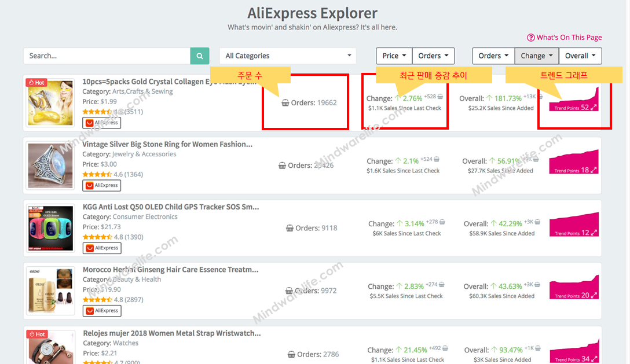630x364 pixels.
Task: Click AliExpress button under Morocco Ginseng Hair Care
Action: pyautogui.click(x=102, y=311)
